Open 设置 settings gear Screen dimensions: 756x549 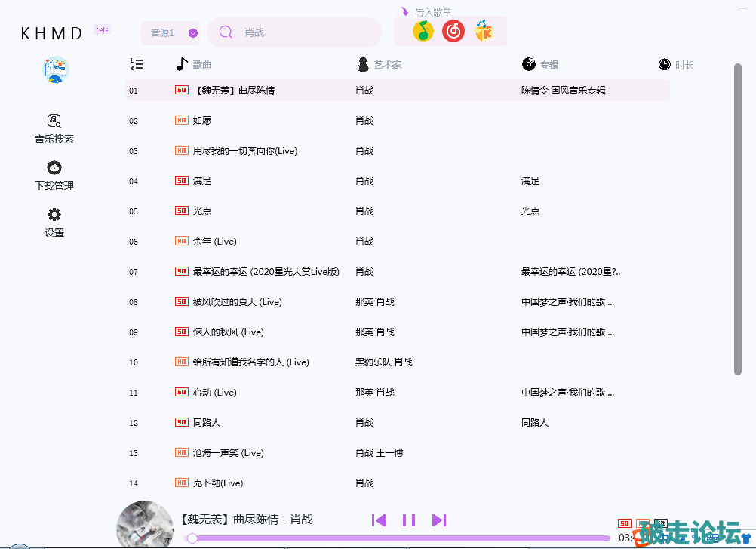click(54, 222)
